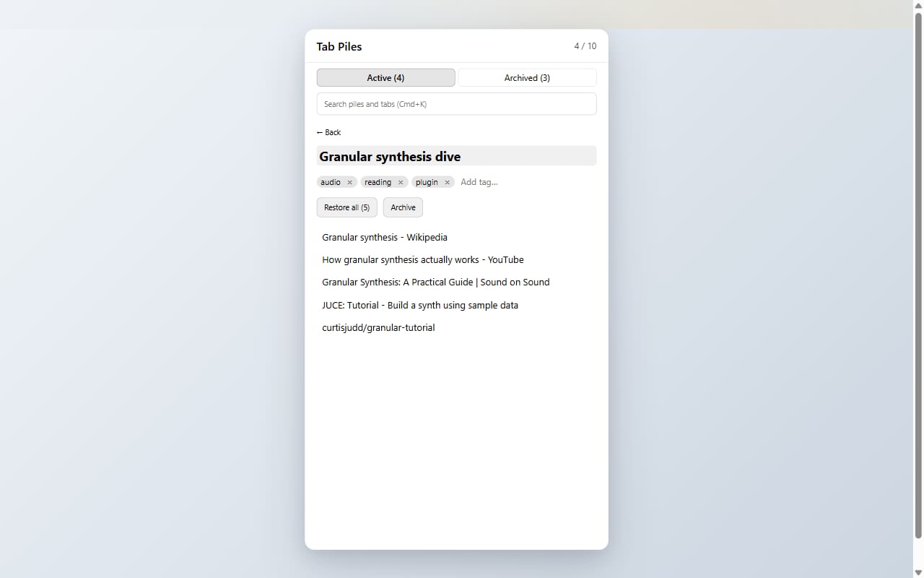
Task: Click the 4 / 10 pile counter
Action: pyautogui.click(x=585, y=46)
